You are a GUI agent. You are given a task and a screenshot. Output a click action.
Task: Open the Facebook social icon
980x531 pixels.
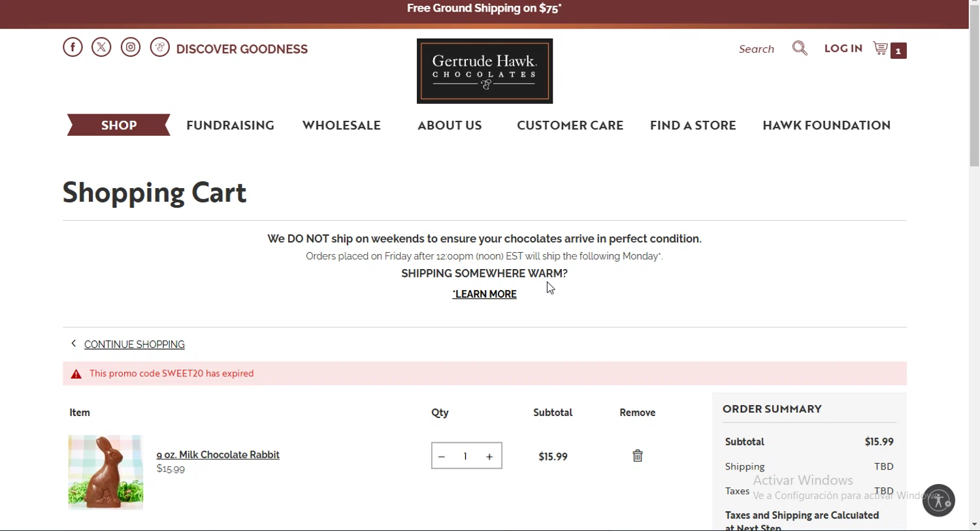point(73,47)
